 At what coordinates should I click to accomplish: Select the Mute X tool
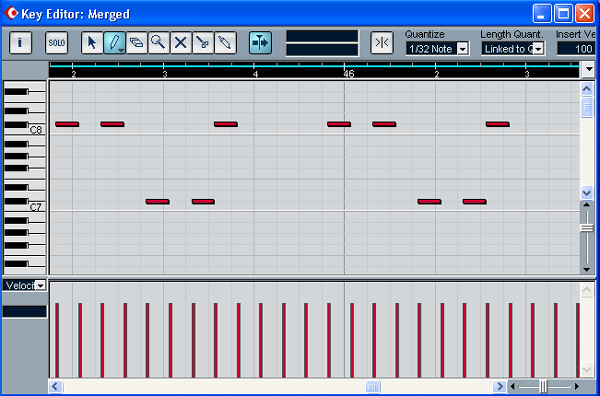point(181,42)
